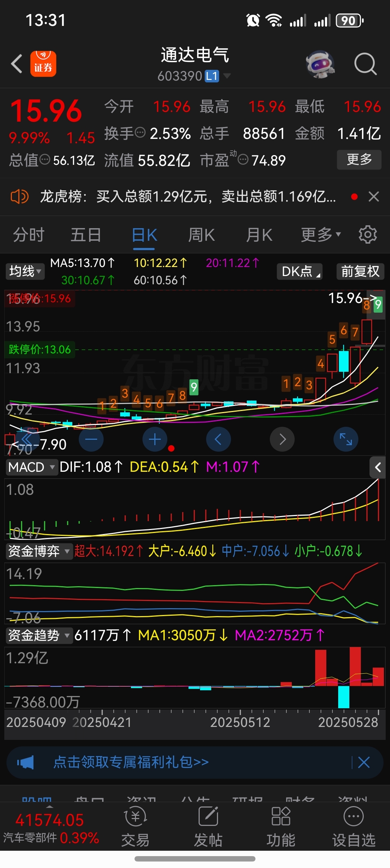Tap the info icon next to 换手
This screenshot has width=390, height=868.
pyautogui.click(x=140, y=133)
